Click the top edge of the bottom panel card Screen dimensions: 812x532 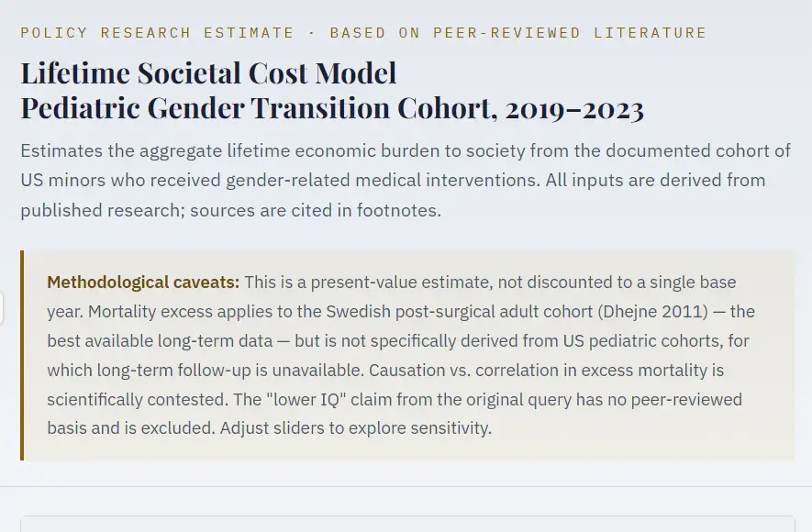(406, 516)
